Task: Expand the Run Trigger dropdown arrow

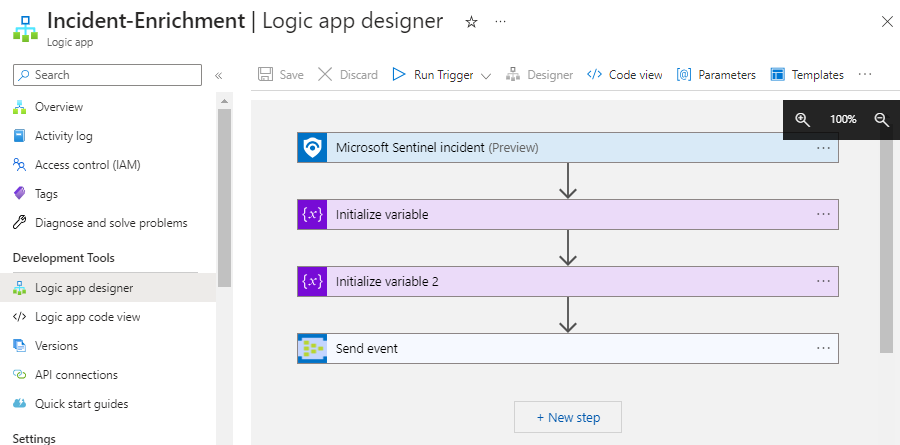Action: coord(486,76)
